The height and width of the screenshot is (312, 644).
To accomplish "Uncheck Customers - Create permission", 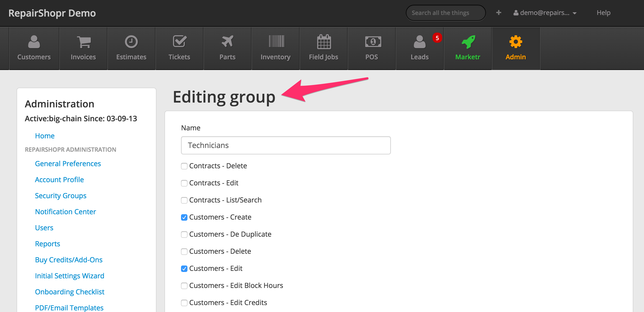I will [x=184, y=217].
